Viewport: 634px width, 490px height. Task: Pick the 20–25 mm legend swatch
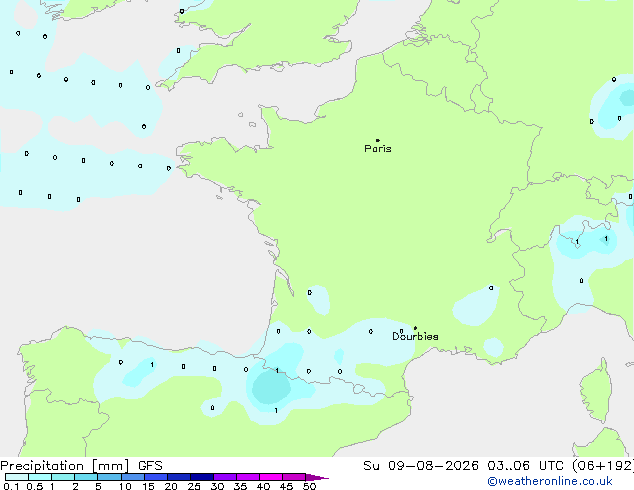tap(178, 477)
